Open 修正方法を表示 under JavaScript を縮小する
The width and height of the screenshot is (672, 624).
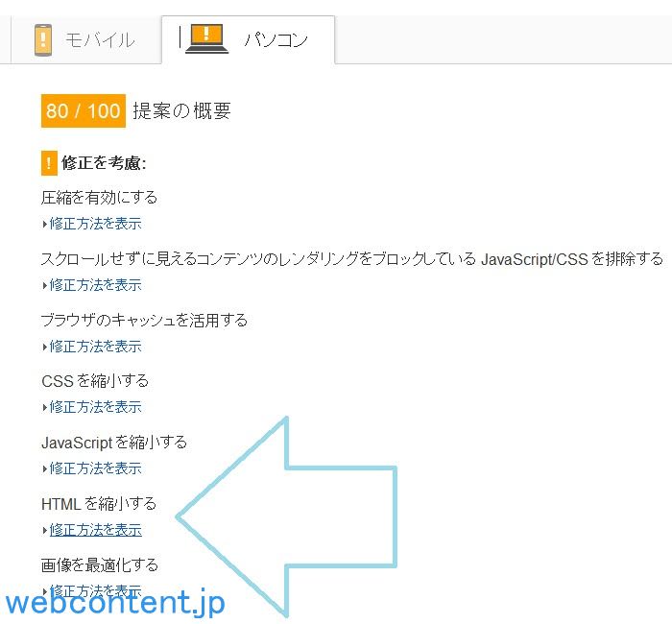pos(95,468)
